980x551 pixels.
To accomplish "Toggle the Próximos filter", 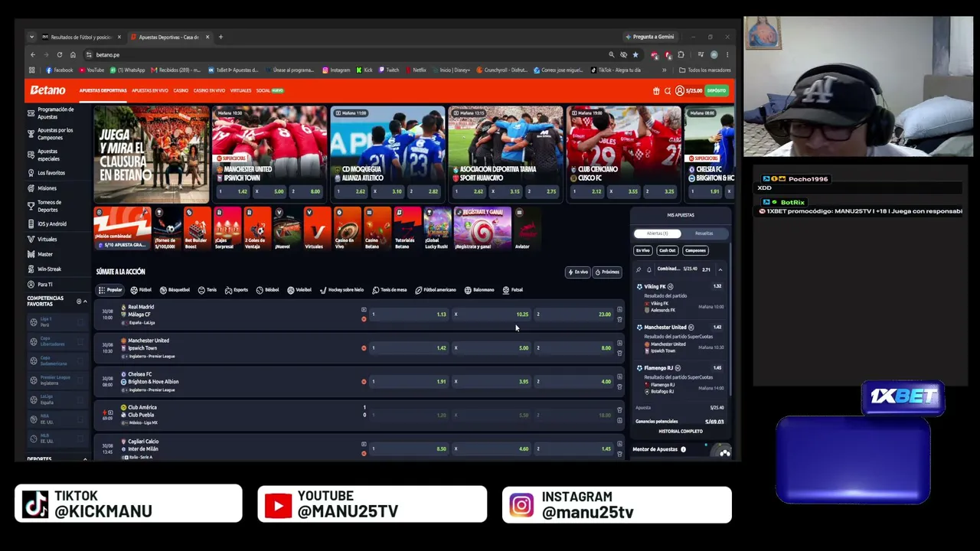I will coord(607,272).
